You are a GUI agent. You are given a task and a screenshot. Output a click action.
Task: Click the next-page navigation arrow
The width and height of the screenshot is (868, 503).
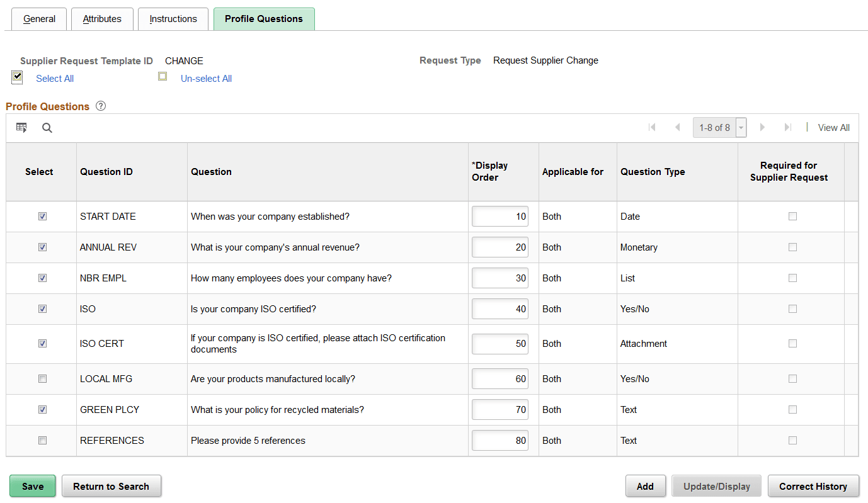click(763, 127)
